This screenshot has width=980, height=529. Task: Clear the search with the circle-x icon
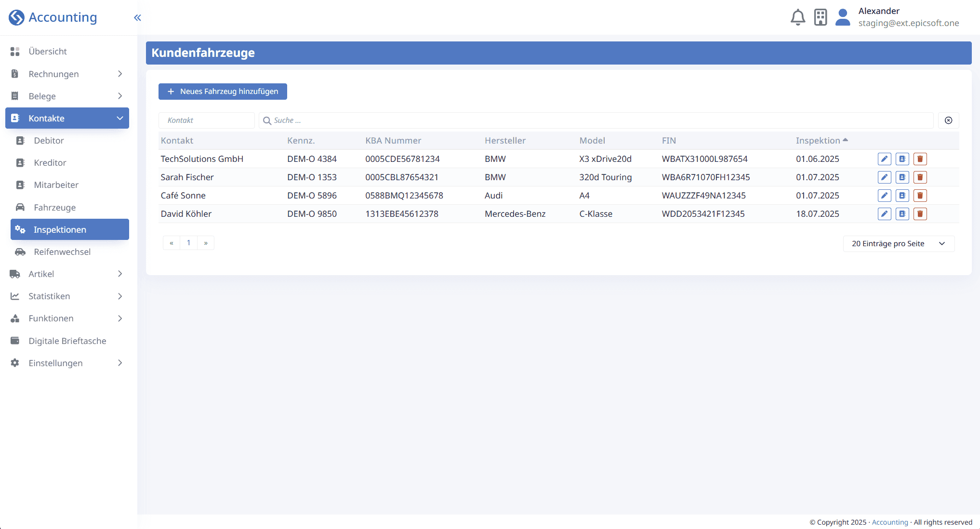[x=948, y=120]
